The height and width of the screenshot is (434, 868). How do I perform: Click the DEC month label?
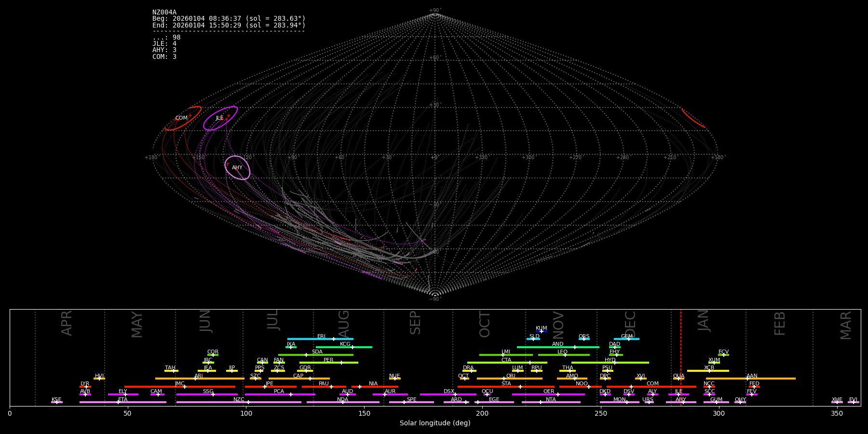tap(630, 323)
